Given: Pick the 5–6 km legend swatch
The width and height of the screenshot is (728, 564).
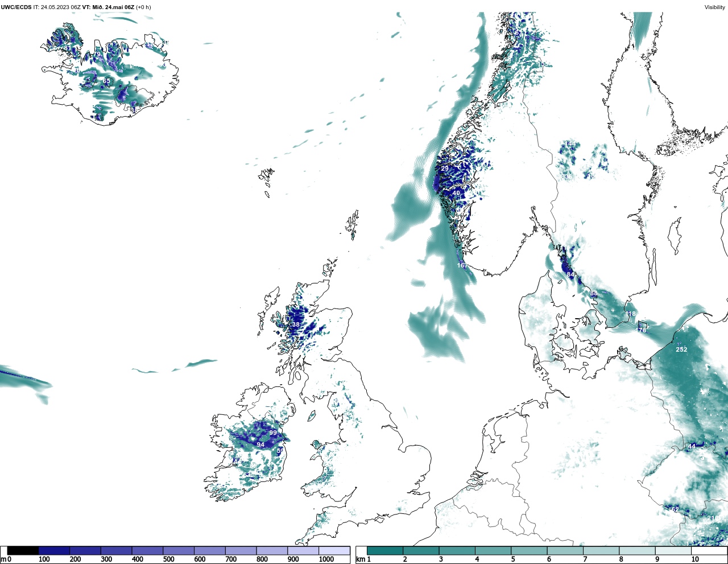Looking at the screenshot, I should [x=529, y=550].
